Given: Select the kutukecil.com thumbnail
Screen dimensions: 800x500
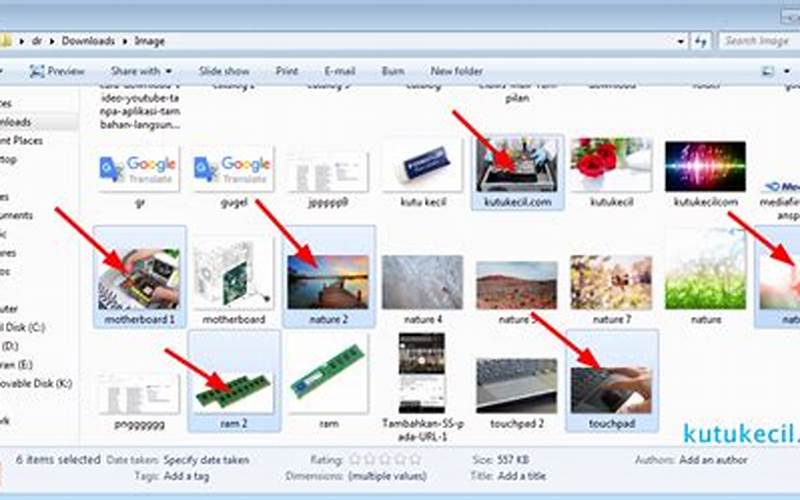Looking at the screenshot, I should pos(517,165).
